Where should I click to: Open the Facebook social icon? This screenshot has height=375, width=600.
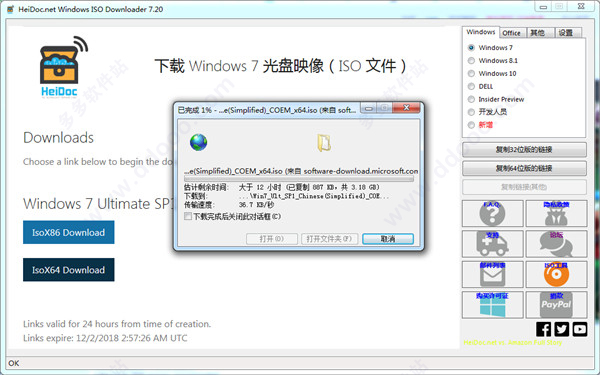pos(543,329)
